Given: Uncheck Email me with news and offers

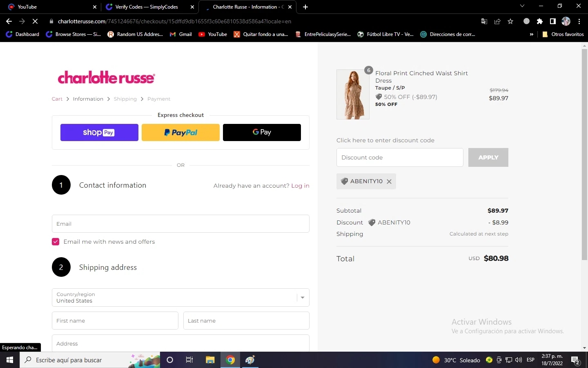Looking at the screenshot, I should point(56,242).
